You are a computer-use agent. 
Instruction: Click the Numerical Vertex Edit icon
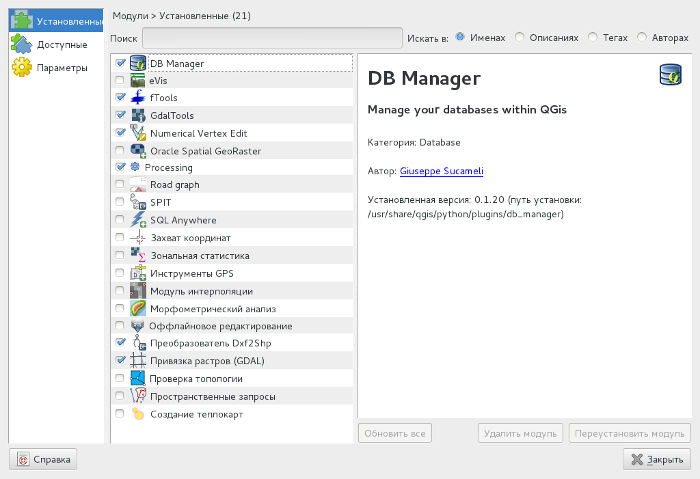pyautogui.click(x=138, y=132)
